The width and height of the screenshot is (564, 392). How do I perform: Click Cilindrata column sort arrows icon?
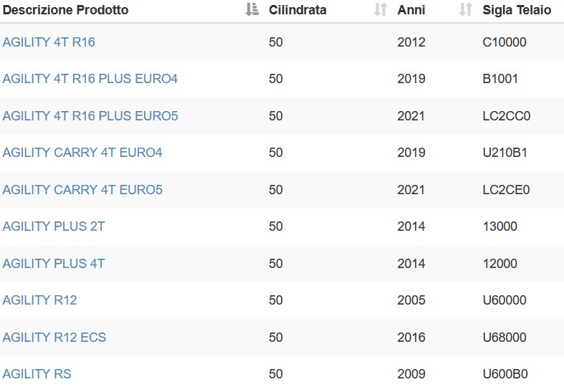pos(381,9)
